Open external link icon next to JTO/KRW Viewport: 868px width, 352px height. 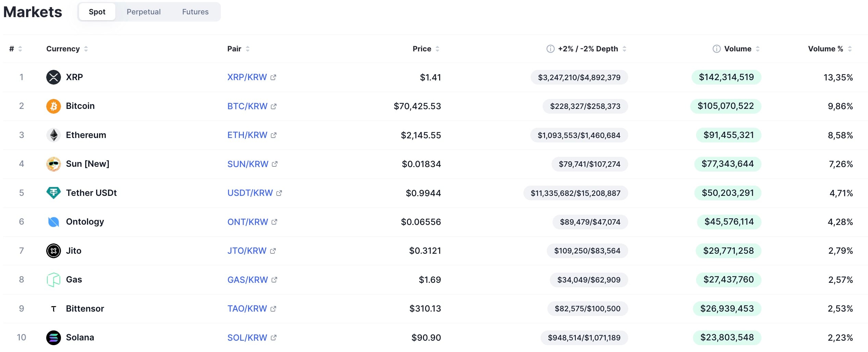tap(273, 251)
